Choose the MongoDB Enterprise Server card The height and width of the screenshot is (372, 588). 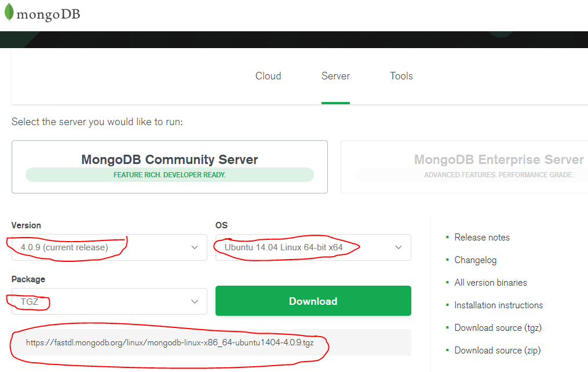[x=464, y=167]
